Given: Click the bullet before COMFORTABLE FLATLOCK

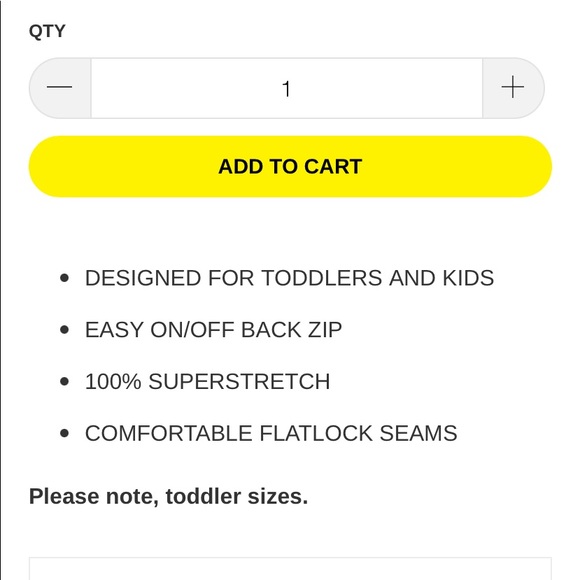Looking at the screenshot, I should tap(64, 433).
